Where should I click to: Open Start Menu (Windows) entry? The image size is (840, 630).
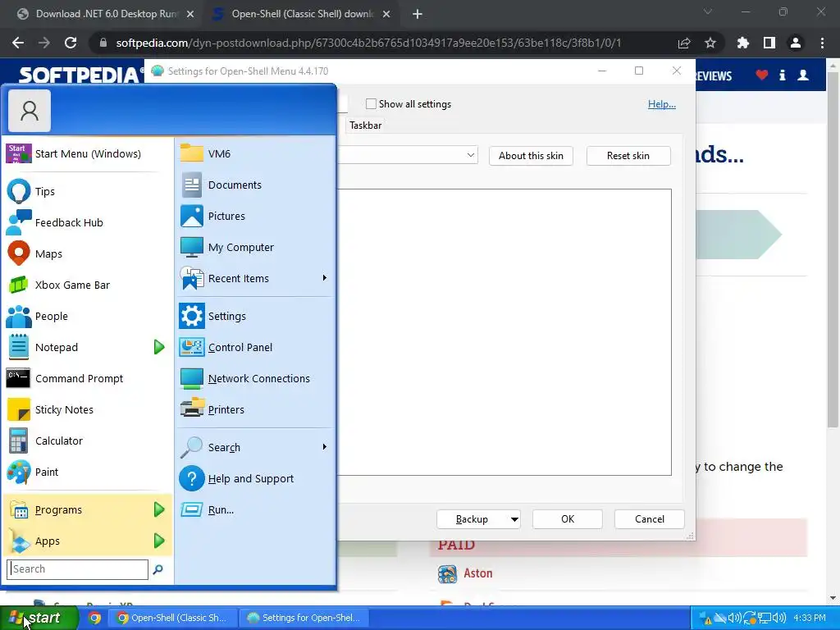[x=87, y=153]
